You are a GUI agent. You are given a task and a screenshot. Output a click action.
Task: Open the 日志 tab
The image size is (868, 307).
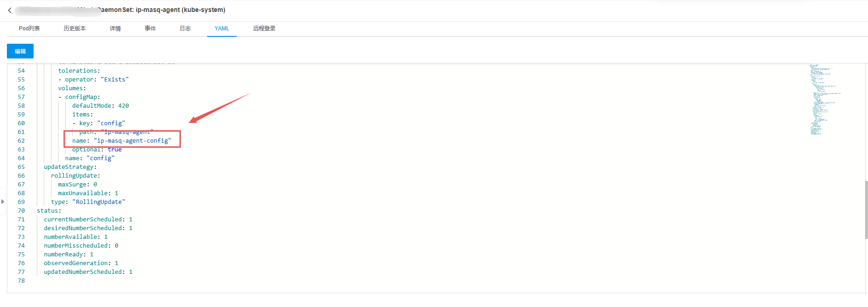coord(185,29)
